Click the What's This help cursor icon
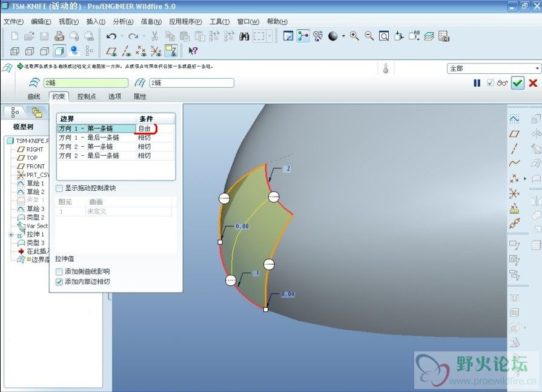This screenshot has height=392, width=542. [193, 51]
